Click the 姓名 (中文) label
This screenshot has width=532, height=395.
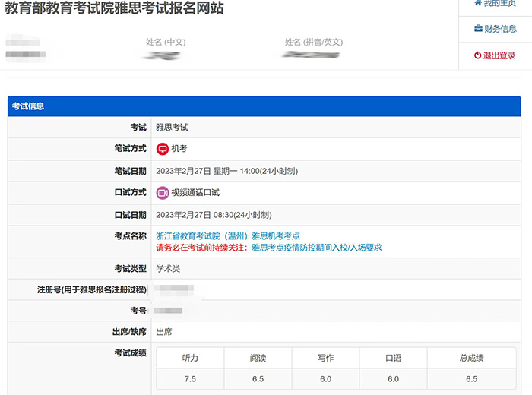click(166, 42)
